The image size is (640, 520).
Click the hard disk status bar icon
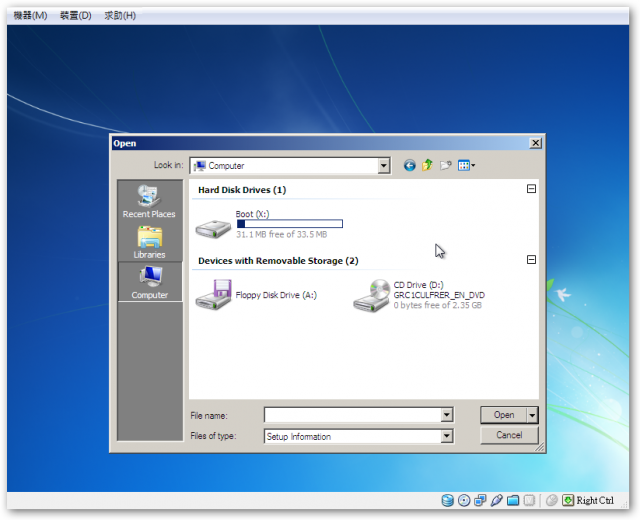tap(448, 500)
